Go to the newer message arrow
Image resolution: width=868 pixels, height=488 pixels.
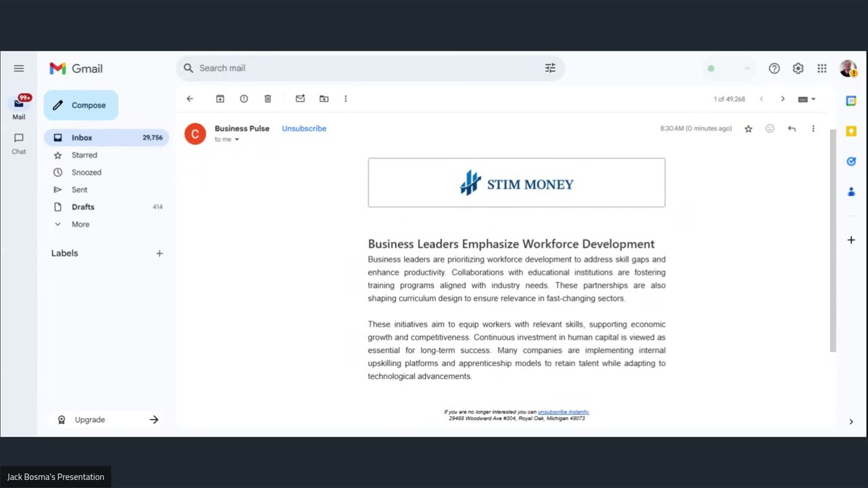[x=762, y=99]
